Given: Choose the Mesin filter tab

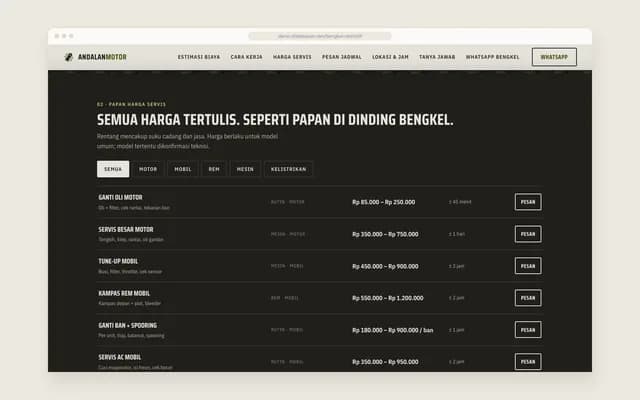Looking at the screenshot, I should point(245,169).
